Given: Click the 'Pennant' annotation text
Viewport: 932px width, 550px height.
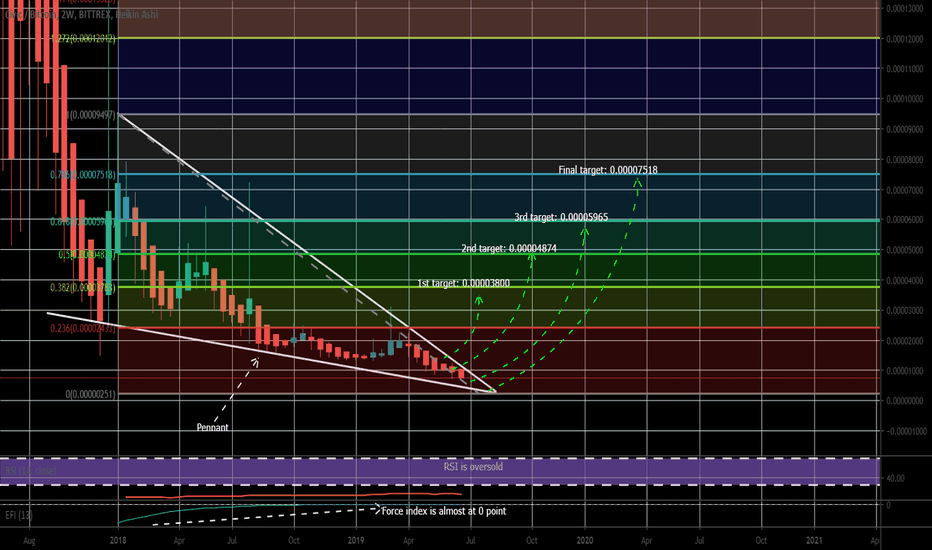Looking at the screenshot, I should tap(212, 427).
